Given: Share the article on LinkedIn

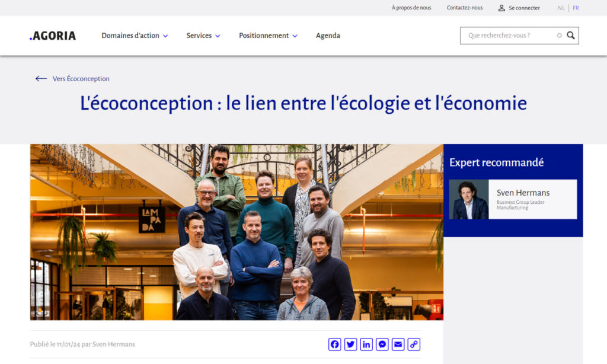Looking at the screenshot, I should tap(366, 344).
